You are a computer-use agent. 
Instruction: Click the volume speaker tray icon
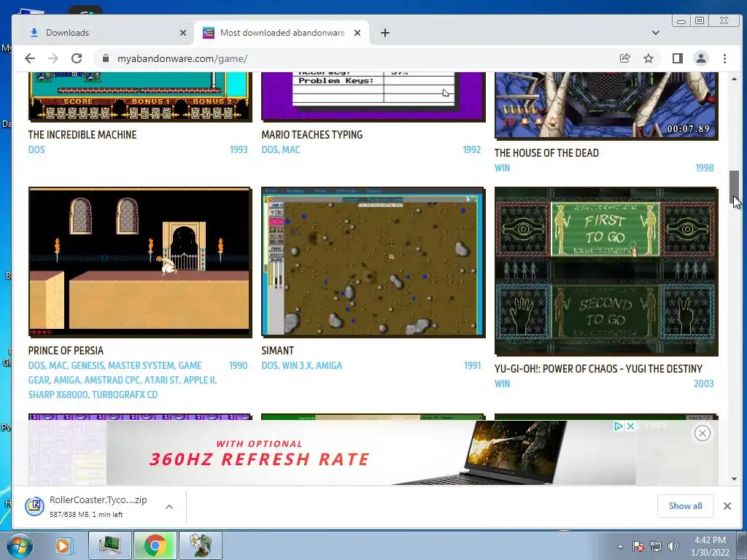pos(673,546)
